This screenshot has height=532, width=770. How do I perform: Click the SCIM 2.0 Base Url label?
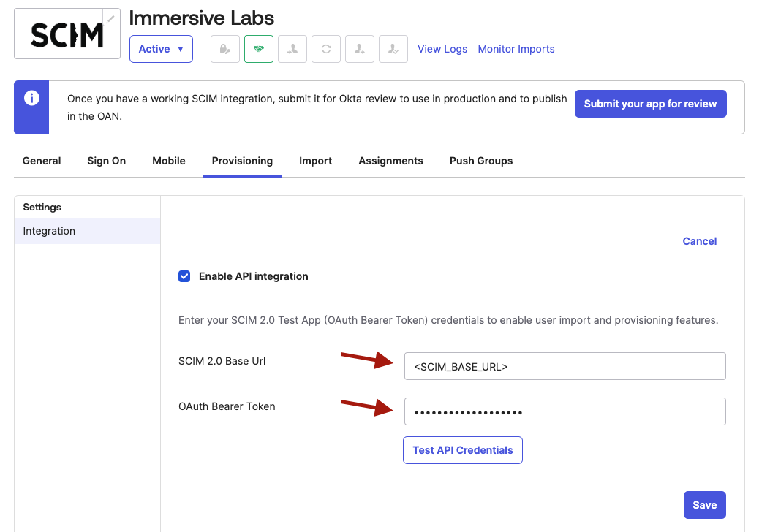222,361
